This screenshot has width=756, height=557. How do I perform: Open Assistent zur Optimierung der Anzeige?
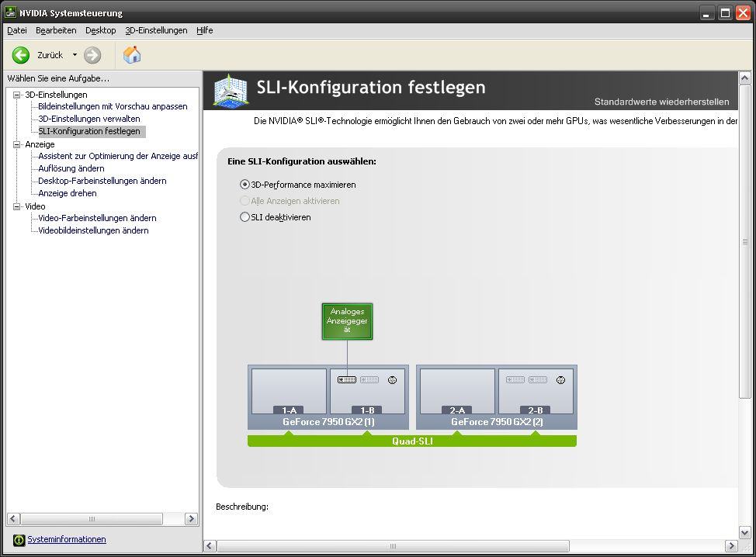point(118,156)
